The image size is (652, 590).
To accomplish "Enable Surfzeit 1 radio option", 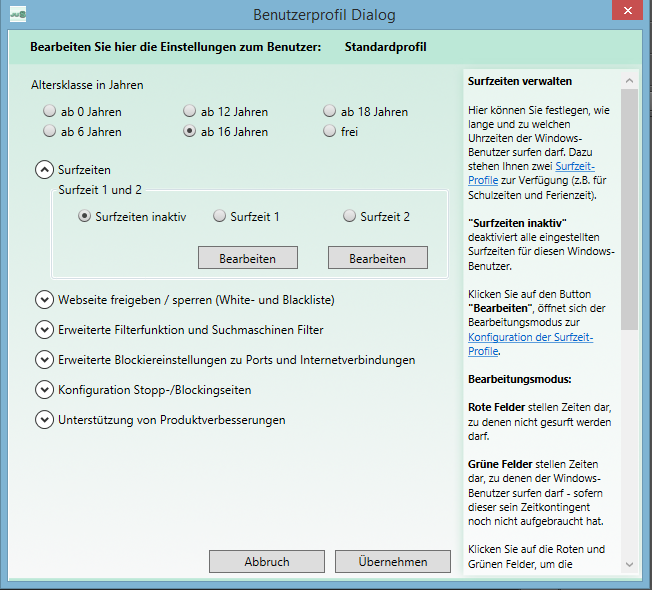I will (220, 216).
